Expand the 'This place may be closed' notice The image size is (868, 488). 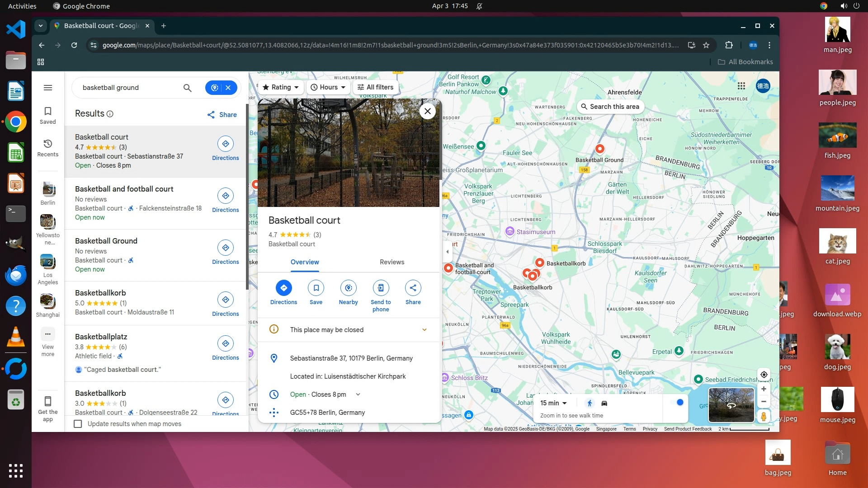click(x=424, y=330)
